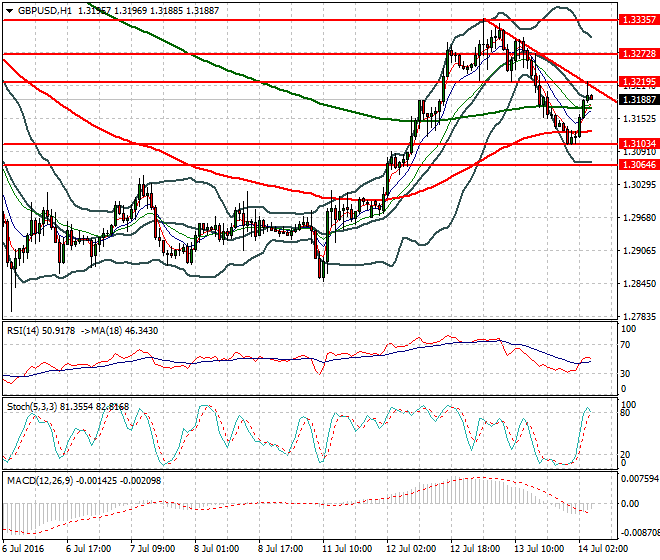The image size is (660, 560).
Task: Select the 1.33357 red price level label
Action: pos(639,20)
